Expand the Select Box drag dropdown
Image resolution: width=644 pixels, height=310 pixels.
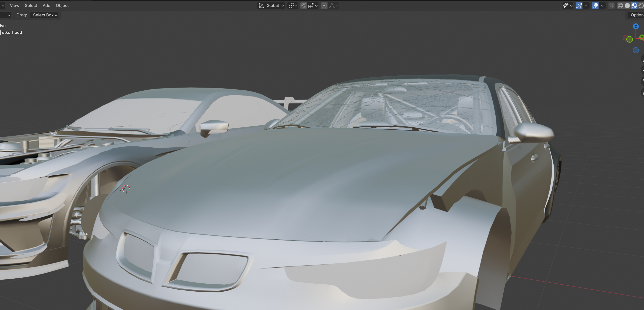pos(44,15)
